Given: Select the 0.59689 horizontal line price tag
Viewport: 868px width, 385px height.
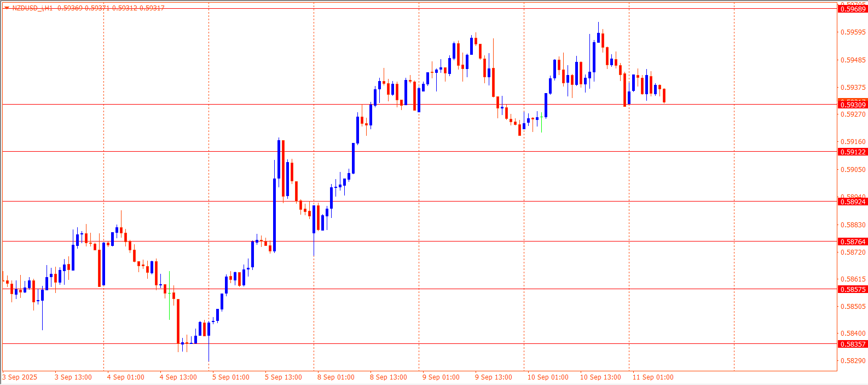Looking at the screenshot, I should [x=853, y=9].
